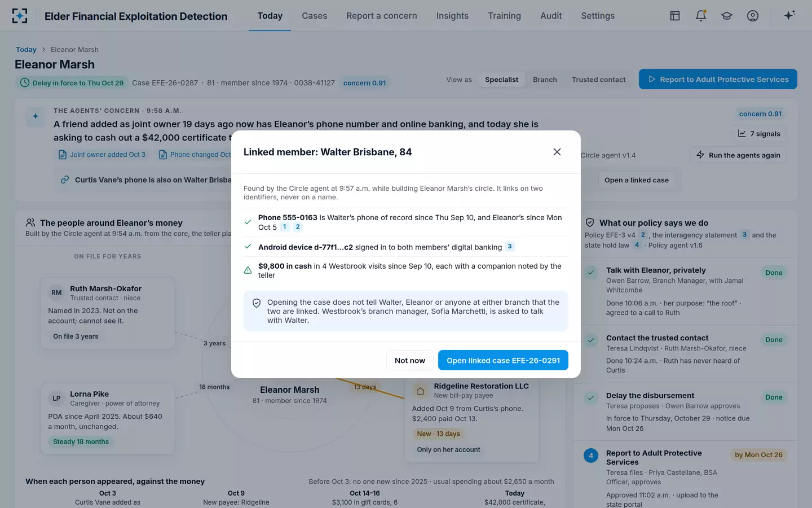
Task: Choose Not now in dialog
Action: [410, 360]
